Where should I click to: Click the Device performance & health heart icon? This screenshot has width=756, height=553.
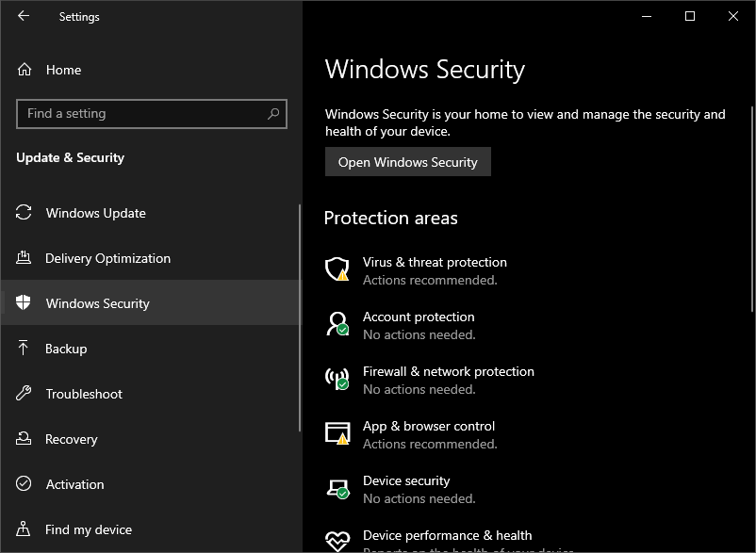pos(337,541)
